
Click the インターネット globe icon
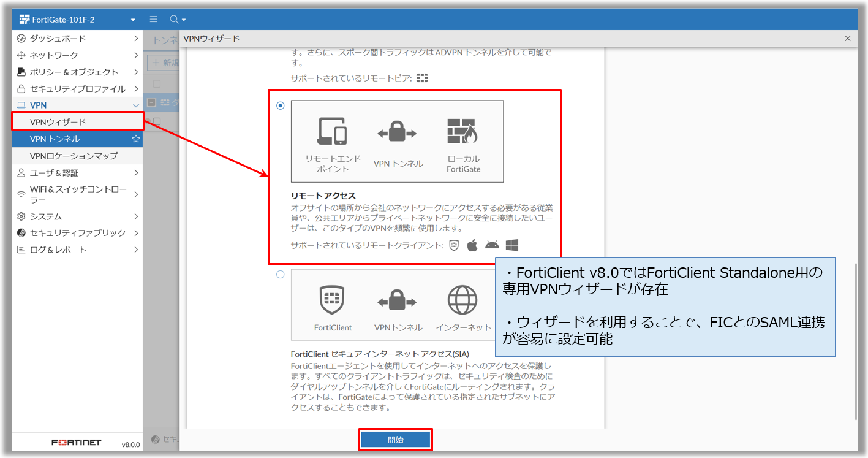(462, 300)
